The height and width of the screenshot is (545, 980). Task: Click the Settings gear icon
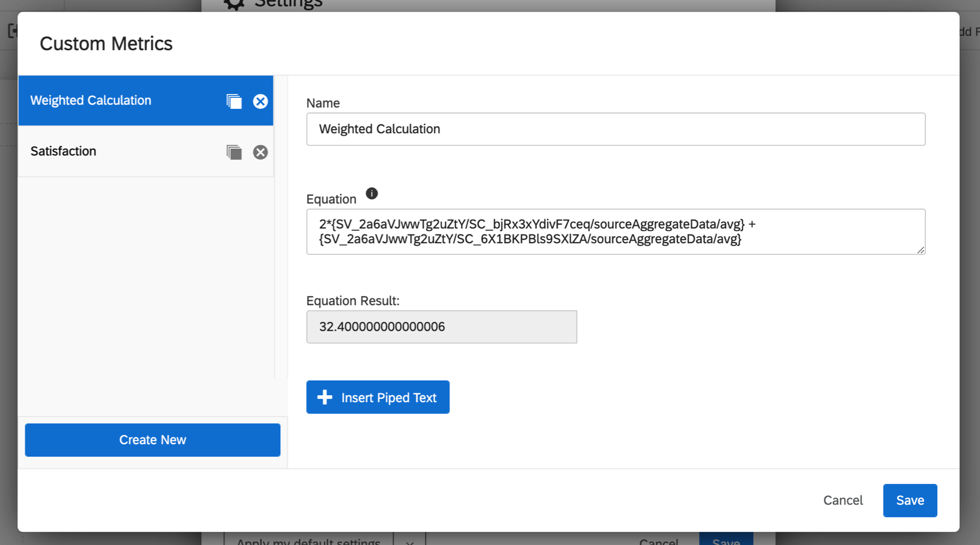pyautogui.click(x=233, y=5)
